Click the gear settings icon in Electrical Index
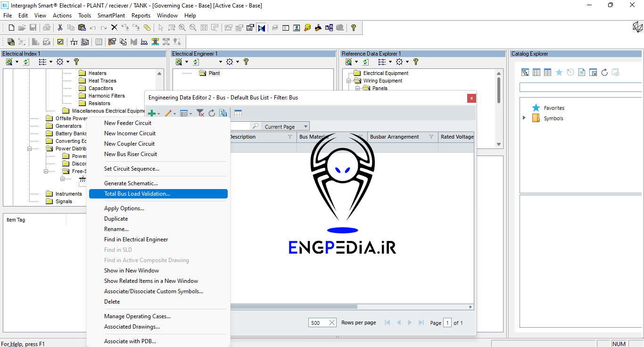 click(x=60, y=62)
